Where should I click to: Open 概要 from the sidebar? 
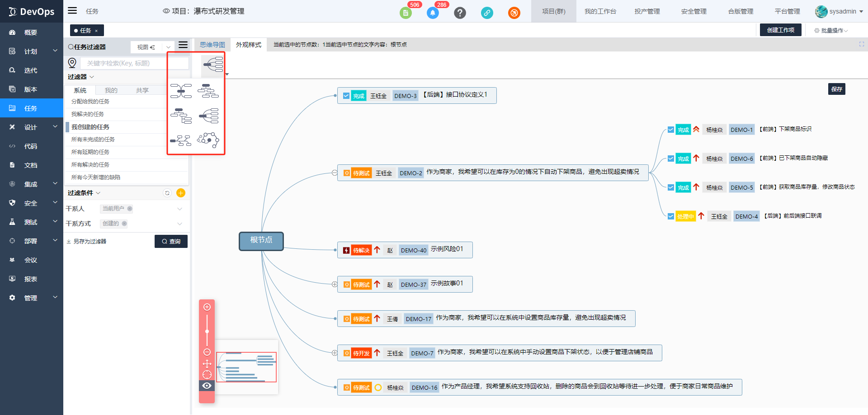tap(31, 33)
